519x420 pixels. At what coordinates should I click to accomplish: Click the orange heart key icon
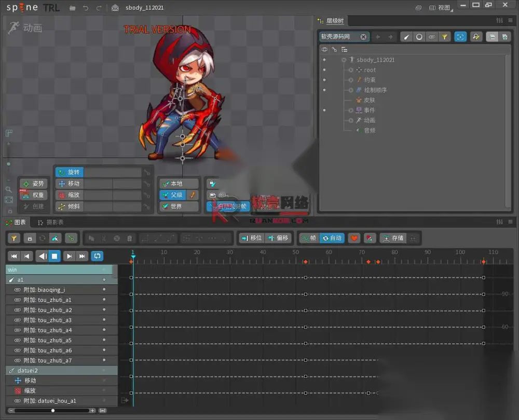pos(354,238)
